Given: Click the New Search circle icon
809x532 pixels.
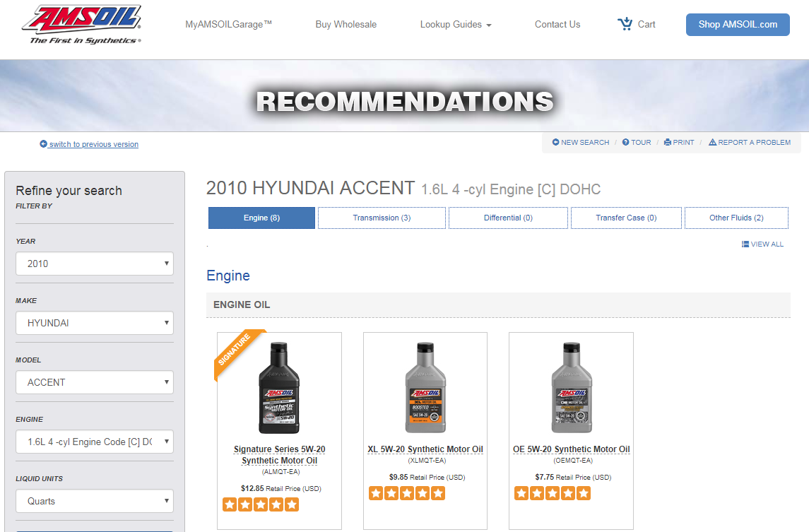Looking at the screenshot, I should coord(555,142).
